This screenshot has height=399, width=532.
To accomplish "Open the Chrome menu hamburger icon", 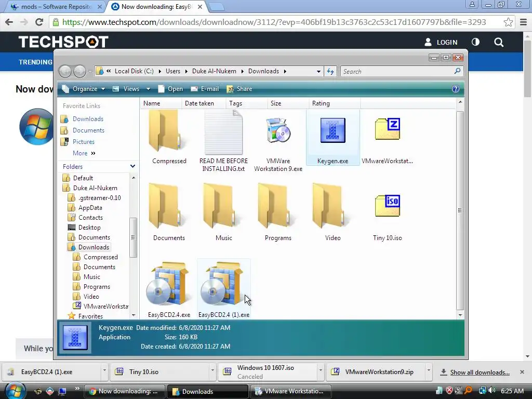I will click(x=524, y=22).
